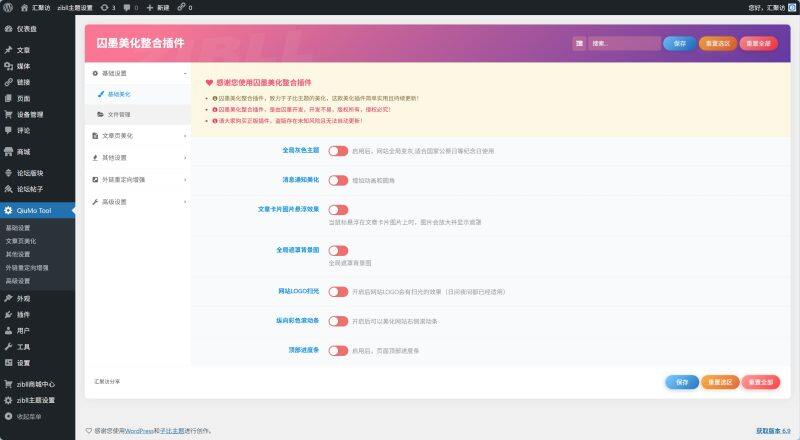Open the WordPress logo menu
800x440 pixels.
tap(8, 7)
